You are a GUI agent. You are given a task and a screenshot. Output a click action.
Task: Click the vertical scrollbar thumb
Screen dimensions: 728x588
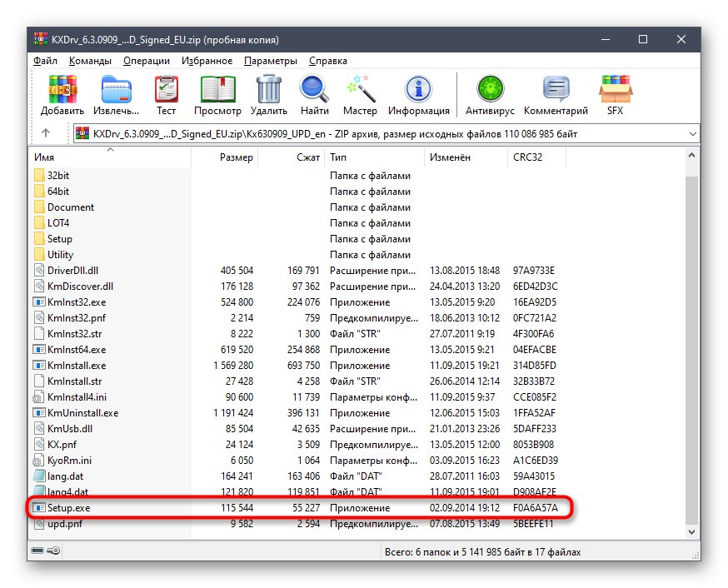(692, 350)
